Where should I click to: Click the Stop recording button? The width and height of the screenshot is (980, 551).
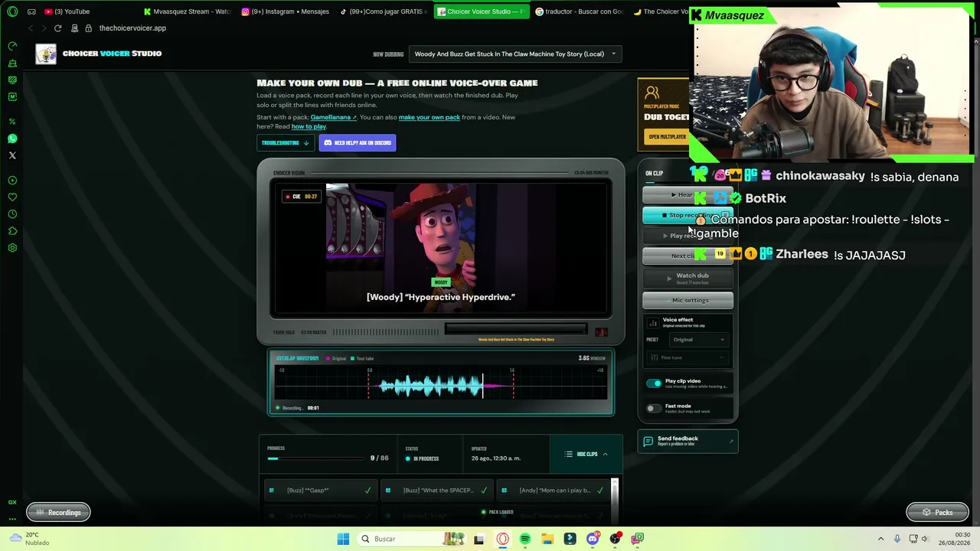click(x=688, y=215)
